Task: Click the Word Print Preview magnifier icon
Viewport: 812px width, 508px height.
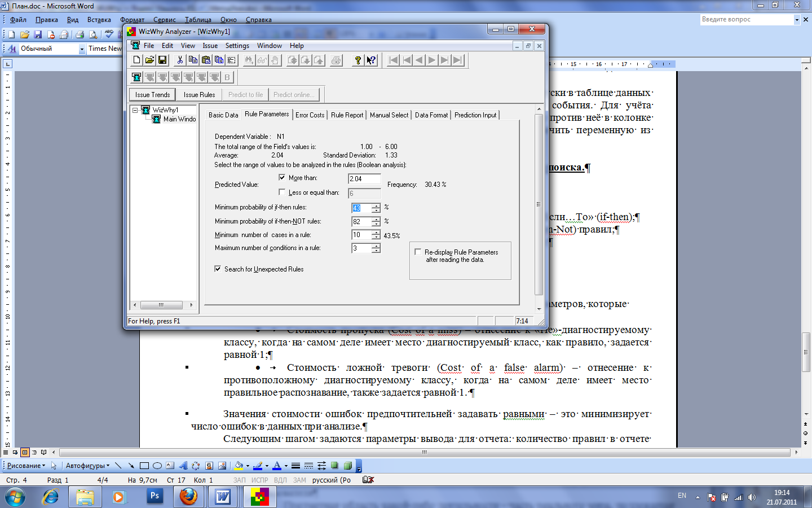Action: click(93, 35)
